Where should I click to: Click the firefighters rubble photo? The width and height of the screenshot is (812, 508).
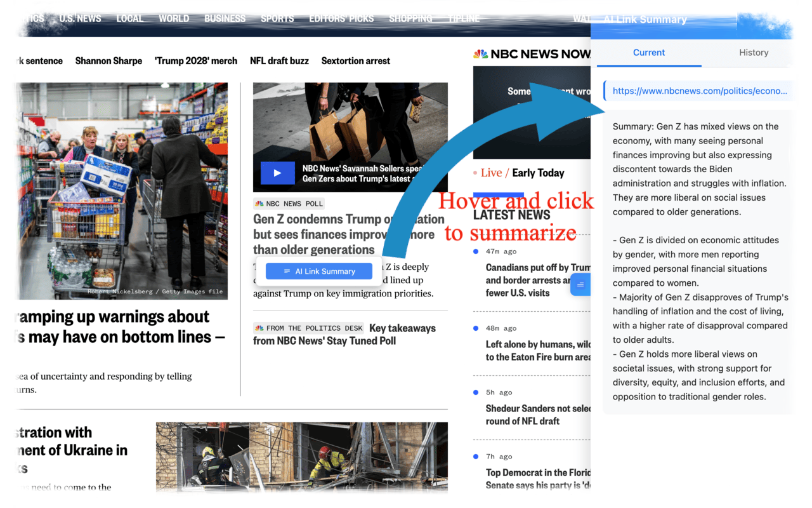pyautogui.click(x=301, y=457)
